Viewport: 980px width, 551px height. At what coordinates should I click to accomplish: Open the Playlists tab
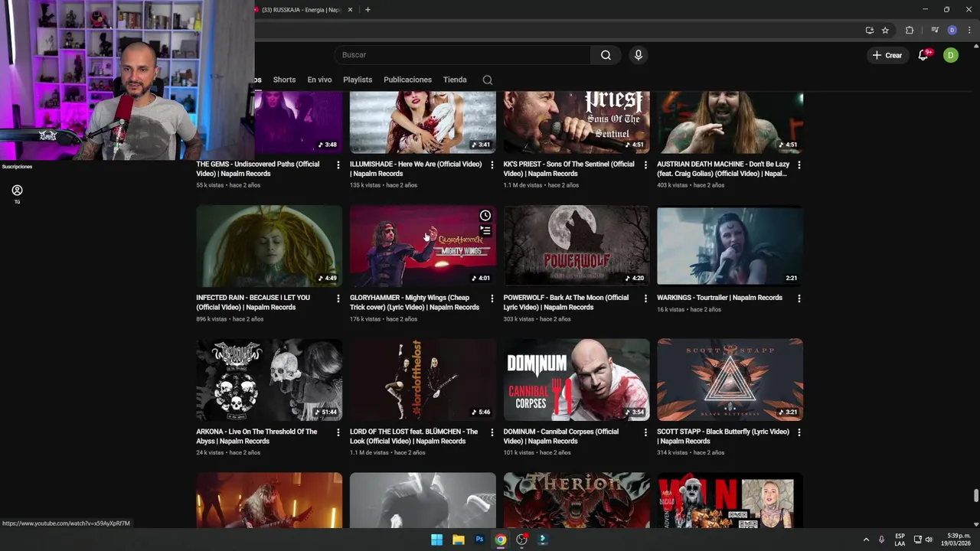pos(358,80)
